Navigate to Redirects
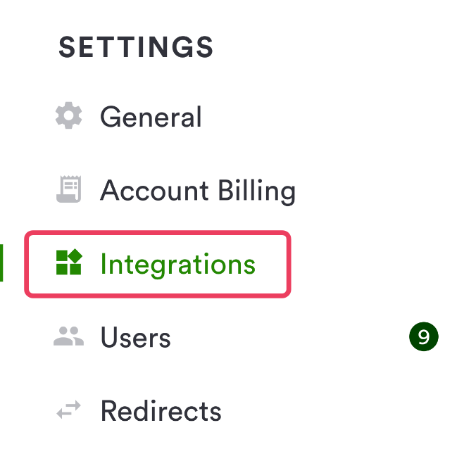This screenshot has width=476, height=468. pos(161,411)
